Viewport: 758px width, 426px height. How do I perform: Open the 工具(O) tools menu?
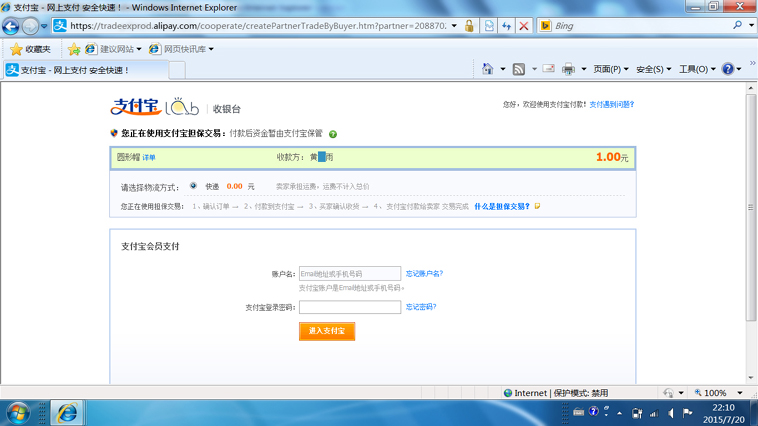pos(697,69)
